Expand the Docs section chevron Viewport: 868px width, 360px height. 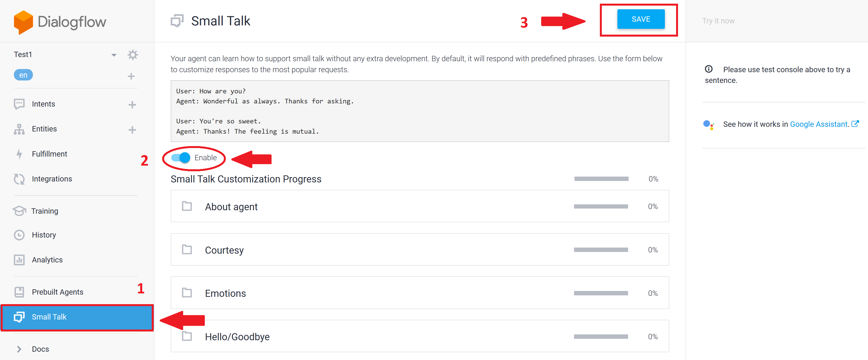pyautogui.click(x=19, y=349)
